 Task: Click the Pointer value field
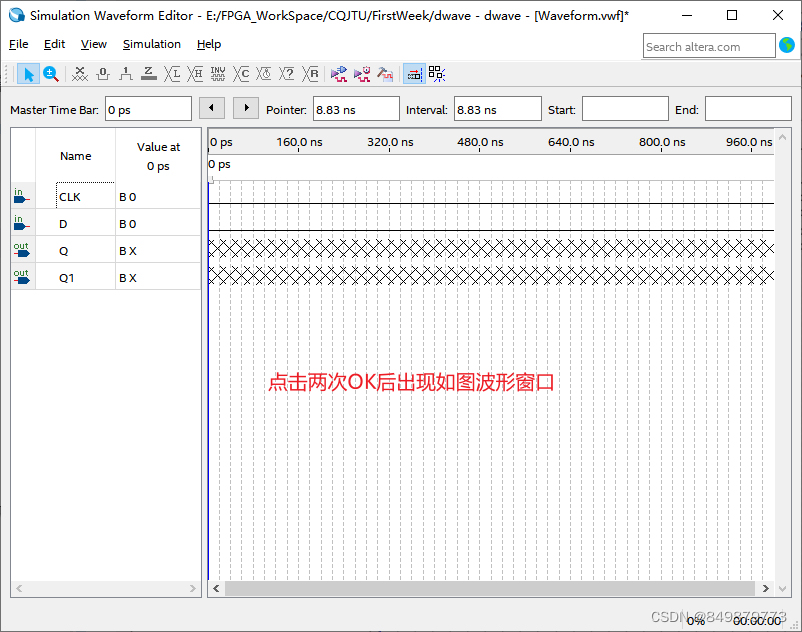[356, 109]
